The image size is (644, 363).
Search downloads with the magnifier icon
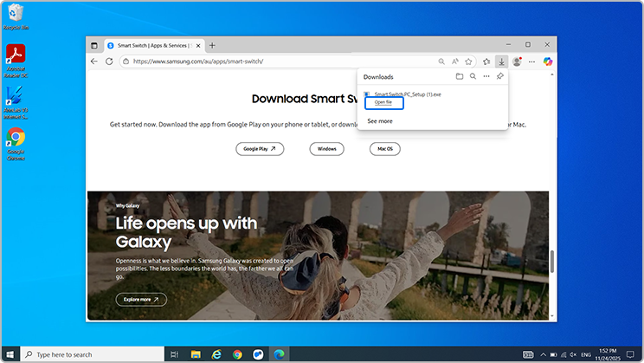(473, 77)
